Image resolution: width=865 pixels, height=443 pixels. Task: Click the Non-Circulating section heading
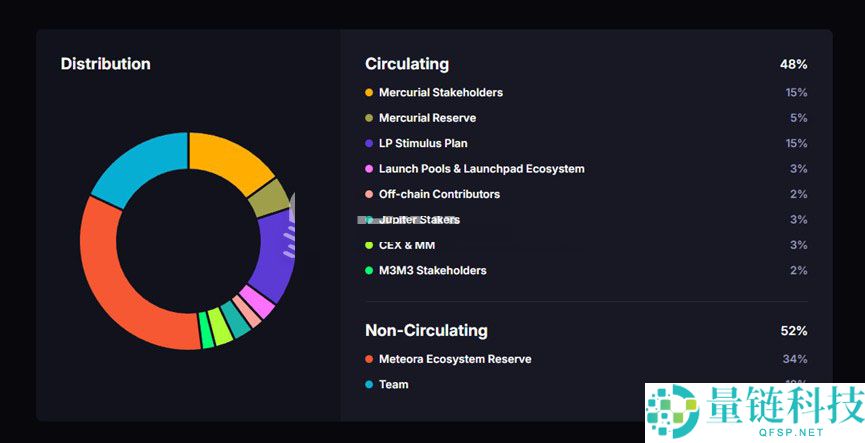426,331
